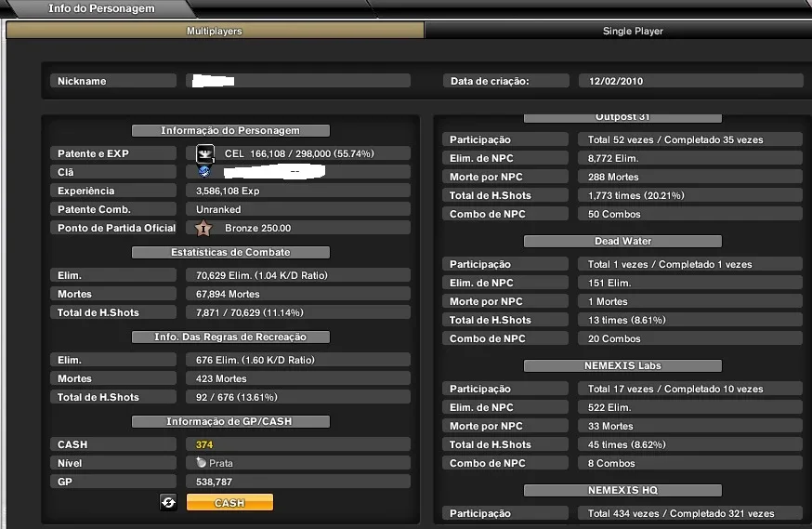Click the Unranked value
Screen dimensions: 812x529
tap(218, 209)
